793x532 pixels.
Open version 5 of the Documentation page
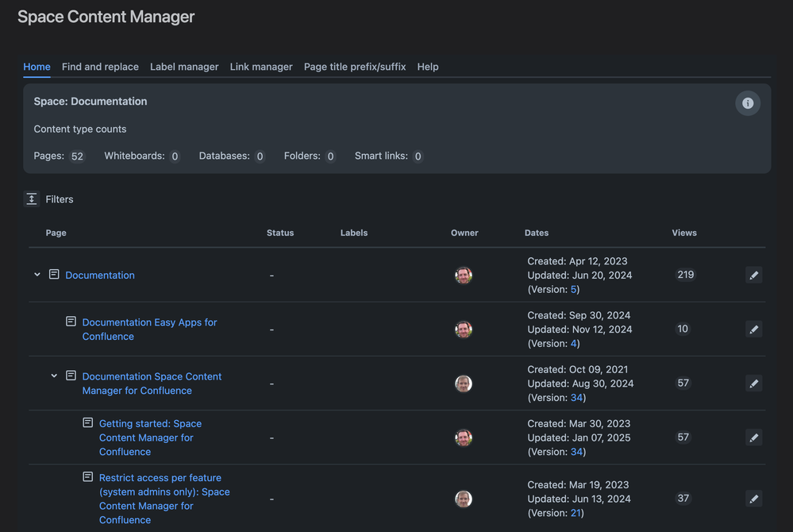574,289
